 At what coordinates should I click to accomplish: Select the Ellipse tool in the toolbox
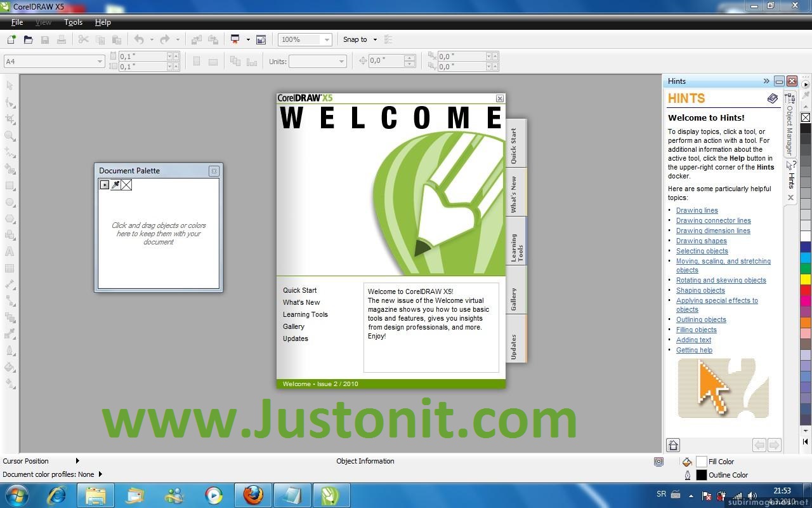[10, 202]
